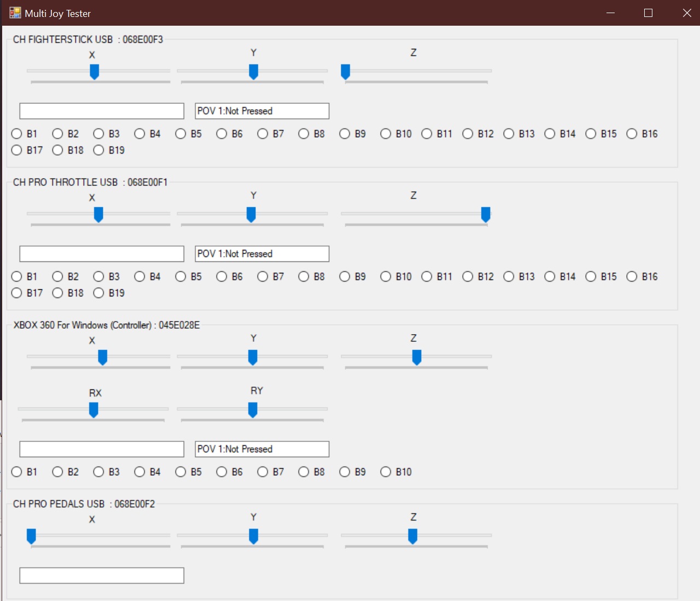
Task: Click the X axis slider of CH PRO THROTTLE USB
Action: 98,215
